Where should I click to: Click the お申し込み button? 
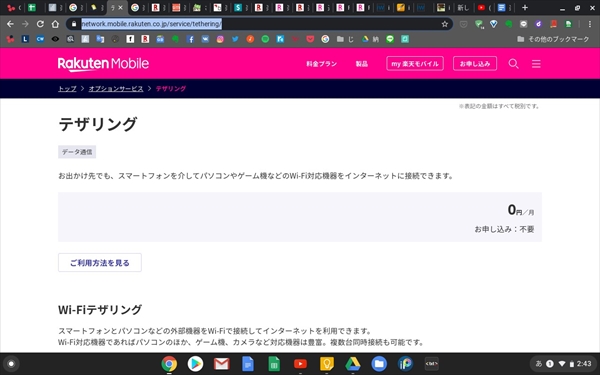coord(475,64)
